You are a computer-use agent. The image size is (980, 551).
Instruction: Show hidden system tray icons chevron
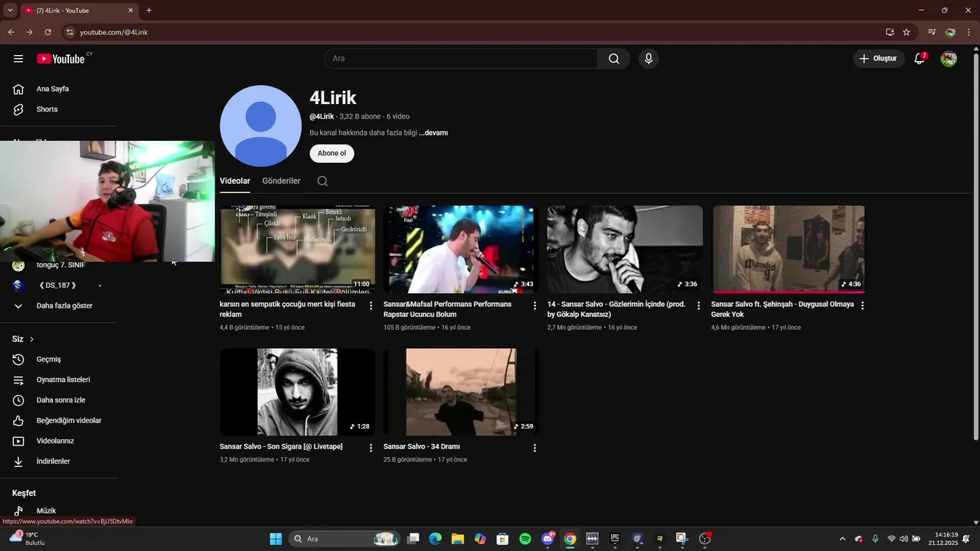click(843, 539)
